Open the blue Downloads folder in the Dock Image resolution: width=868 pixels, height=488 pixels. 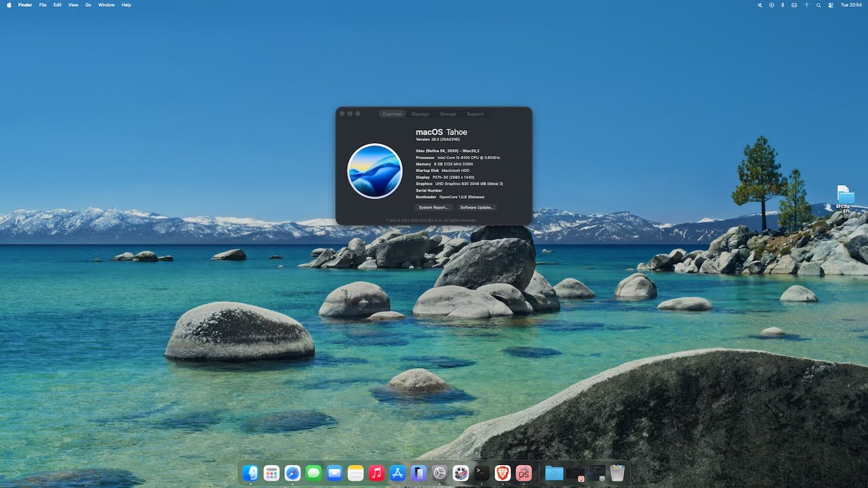[554, 473]
